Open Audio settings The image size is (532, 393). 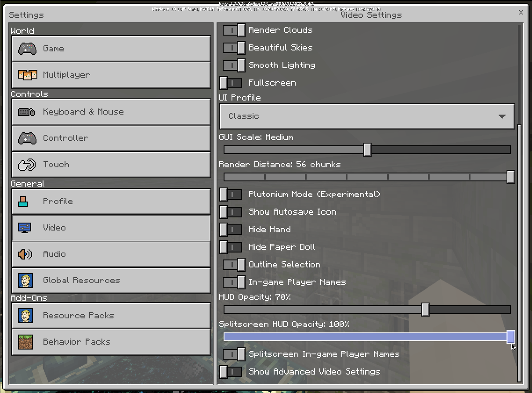(111, 254)
